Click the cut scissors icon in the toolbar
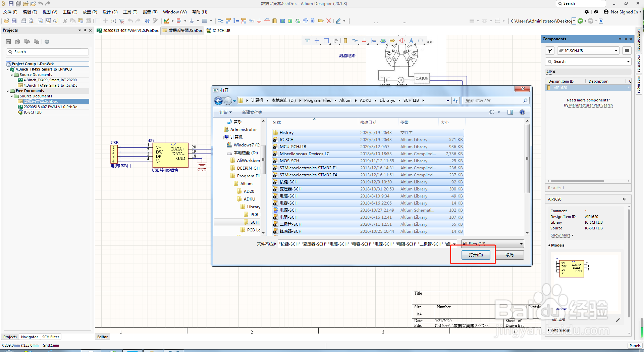The width and height of the screenshot is (644, 352). pyautogui.click(x=65, y=21)
